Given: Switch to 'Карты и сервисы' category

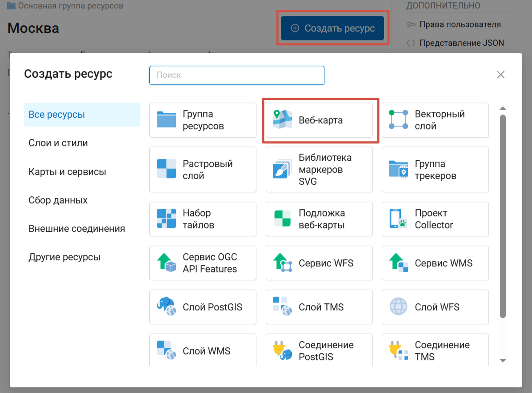Looking at the screenshot, I should (x=67, y=172).
